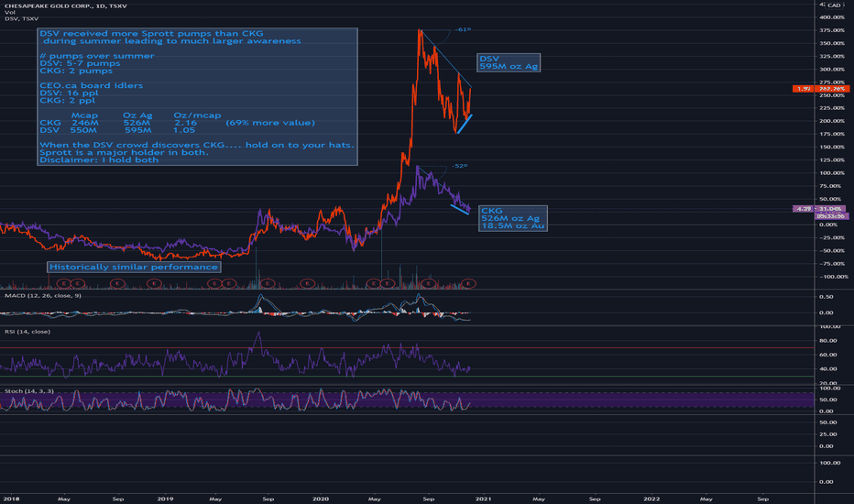This screenshot has width=854, height=504.
Task: Click the RSI 80.00 axis value
Action: [827, 341]
